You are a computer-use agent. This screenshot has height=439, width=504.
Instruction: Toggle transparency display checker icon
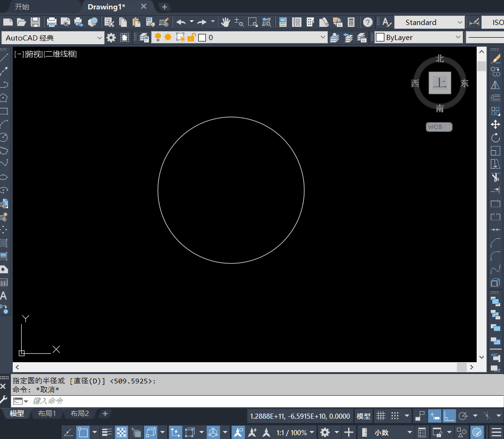click(x=122, y=432)
